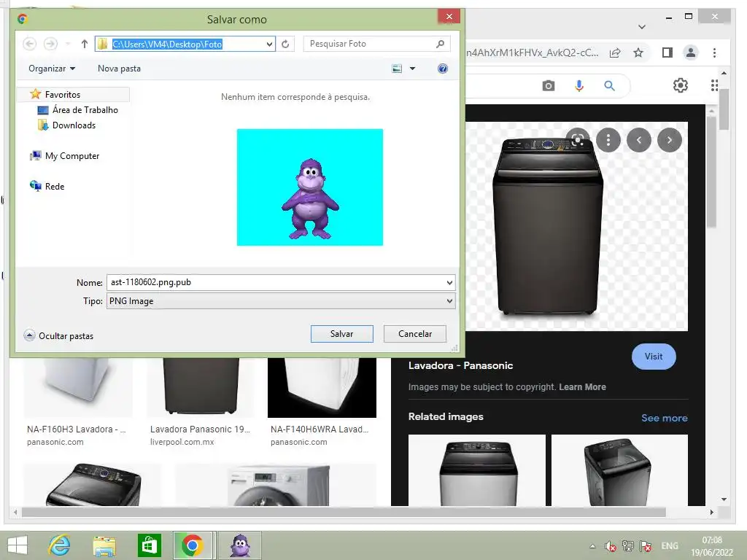Change folder view layout icon
The width and height of the screenshot is (747, 560).
(x=397, y=69)
